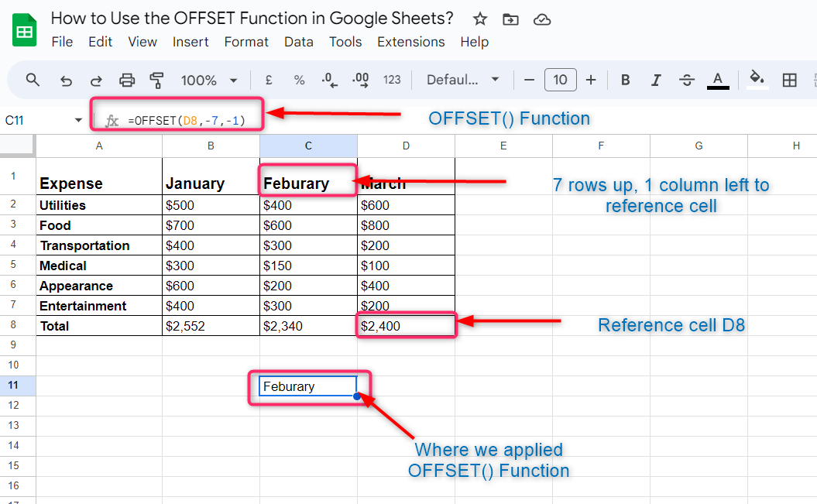
Task: Open the borders tool
Action: [x=790, y=80]
